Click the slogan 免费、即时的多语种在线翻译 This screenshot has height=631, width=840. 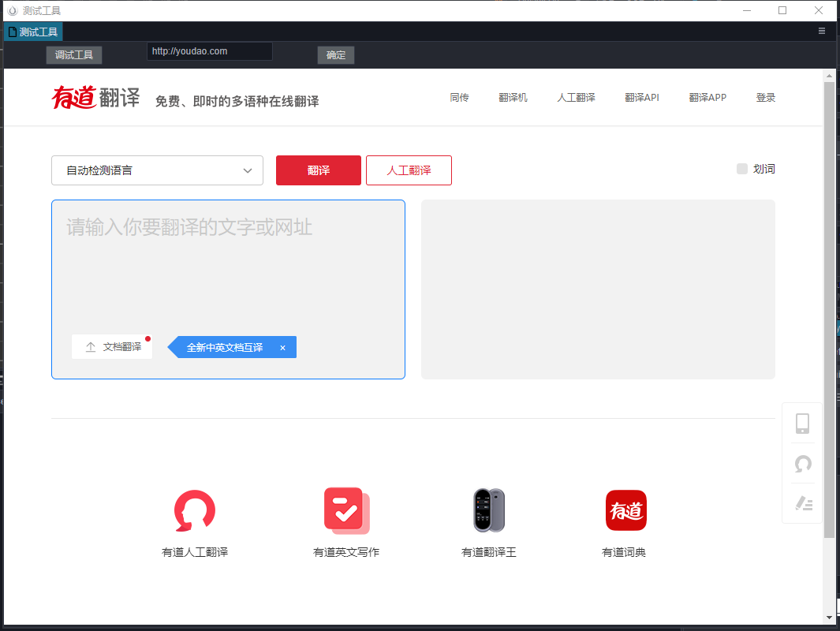point(237,101)
